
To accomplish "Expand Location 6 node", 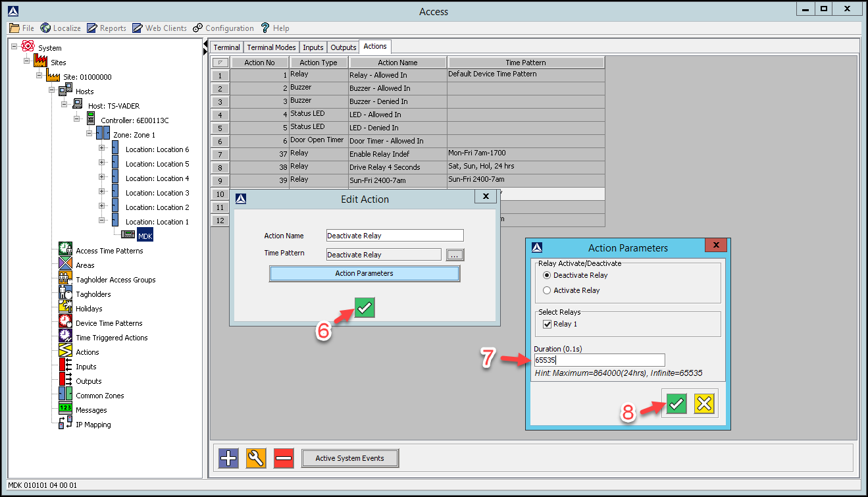I will (102, 148).
